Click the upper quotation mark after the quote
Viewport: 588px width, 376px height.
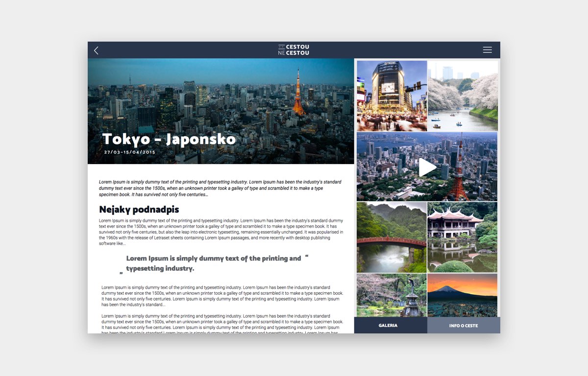pyautogui.click(x=307, y=256)
